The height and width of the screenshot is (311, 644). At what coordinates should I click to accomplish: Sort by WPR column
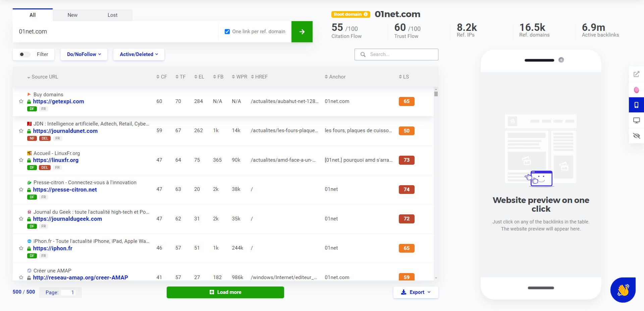(239, 77)
